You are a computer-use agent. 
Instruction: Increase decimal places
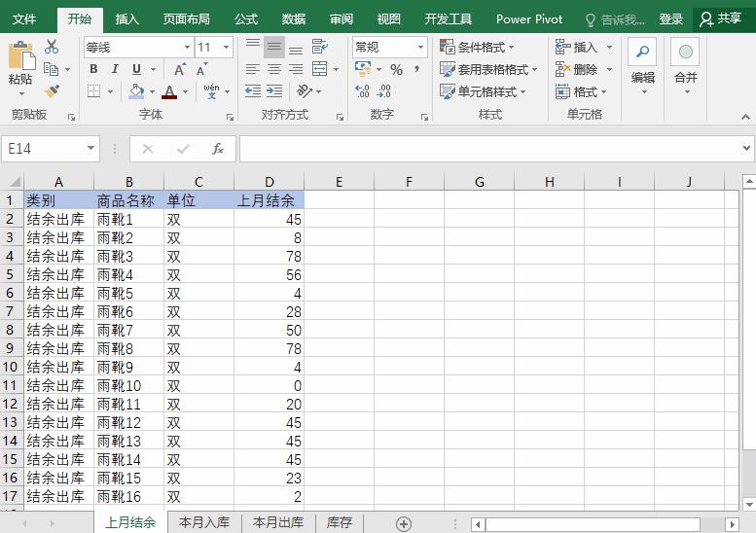(x=362, y=91)
